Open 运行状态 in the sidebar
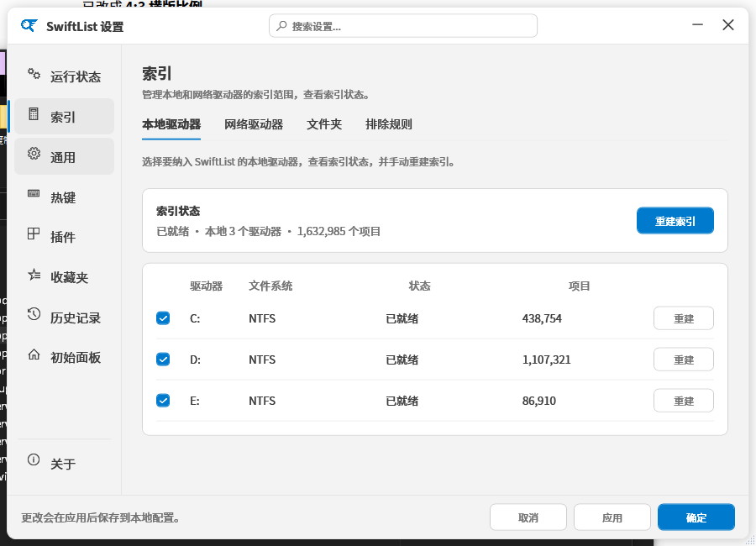 click(x=64, y=76)
